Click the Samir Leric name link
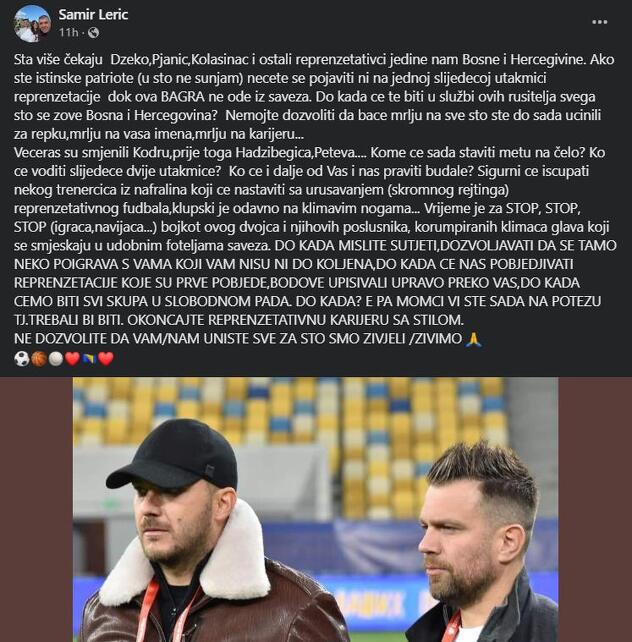The image size is (632, 642). click(x=93, y=14)
